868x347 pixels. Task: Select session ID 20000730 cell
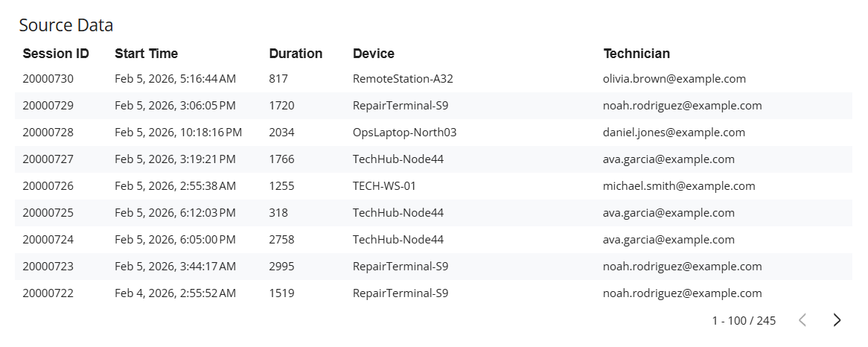pyautogui.click(x=48, y=79)
